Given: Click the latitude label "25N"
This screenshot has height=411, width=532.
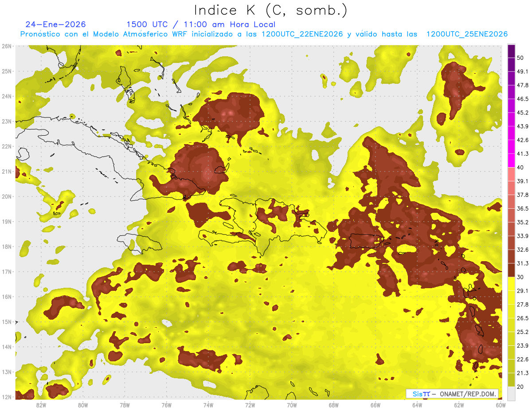Looking at the screenshot, I should pyautogui.click(x=7, y=71).
